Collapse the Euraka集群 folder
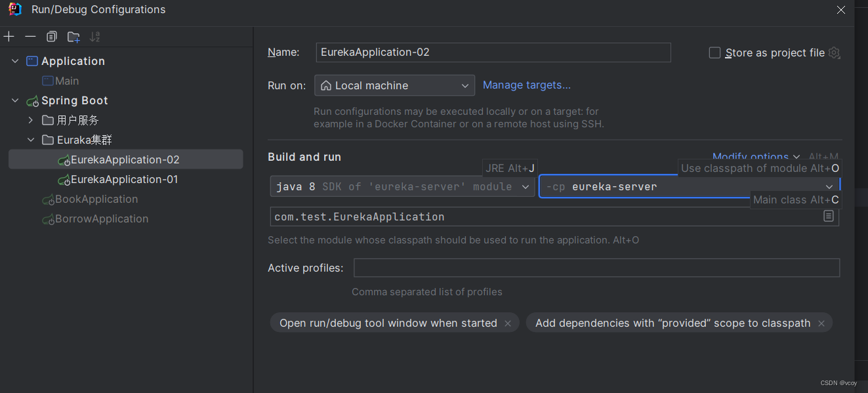The height and width of the screenshot is (393, 868). coord(31,140)
